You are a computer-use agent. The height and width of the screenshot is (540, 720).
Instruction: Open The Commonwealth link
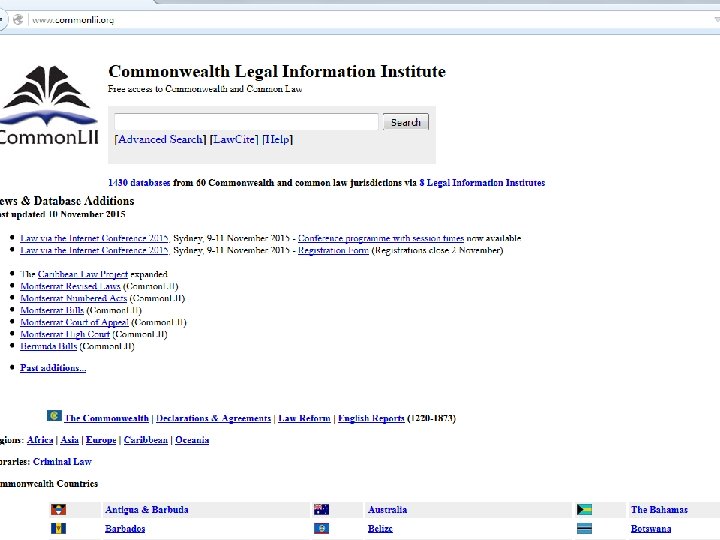pos(107,418)
